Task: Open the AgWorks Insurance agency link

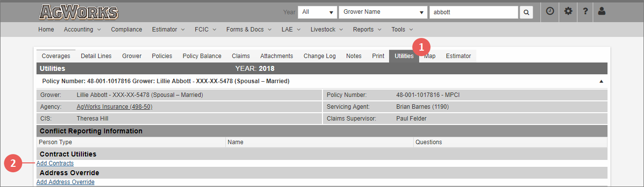Action: (114, 107)
